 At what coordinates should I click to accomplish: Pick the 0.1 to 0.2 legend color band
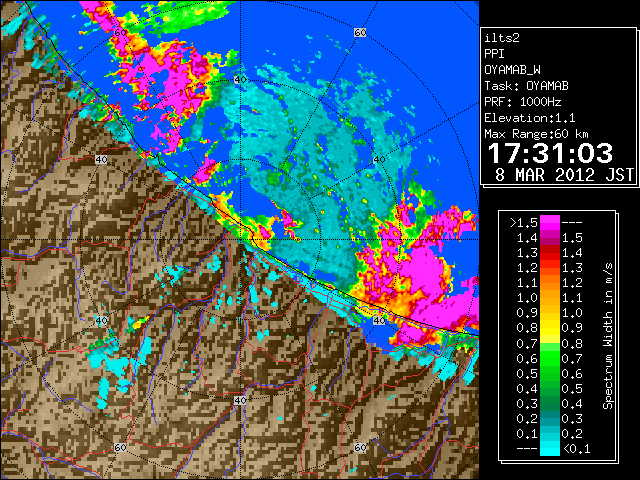pyautogui.click(x=550, y=433)
